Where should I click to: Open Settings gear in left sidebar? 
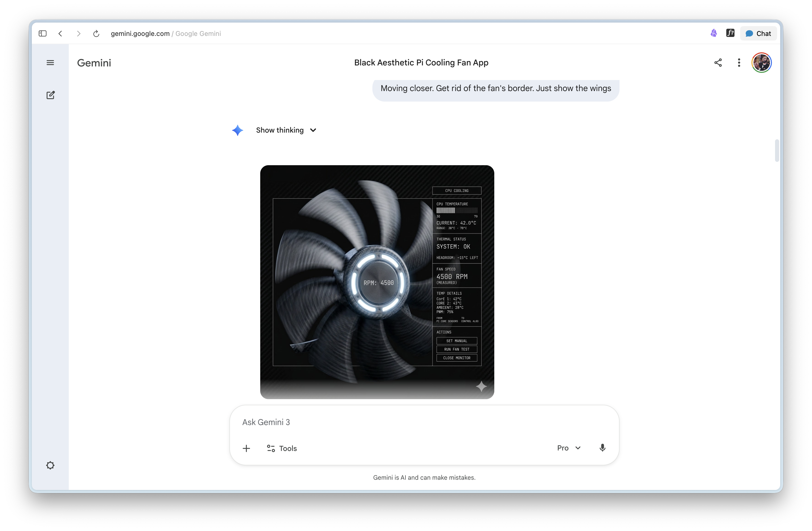pos(50,465)
